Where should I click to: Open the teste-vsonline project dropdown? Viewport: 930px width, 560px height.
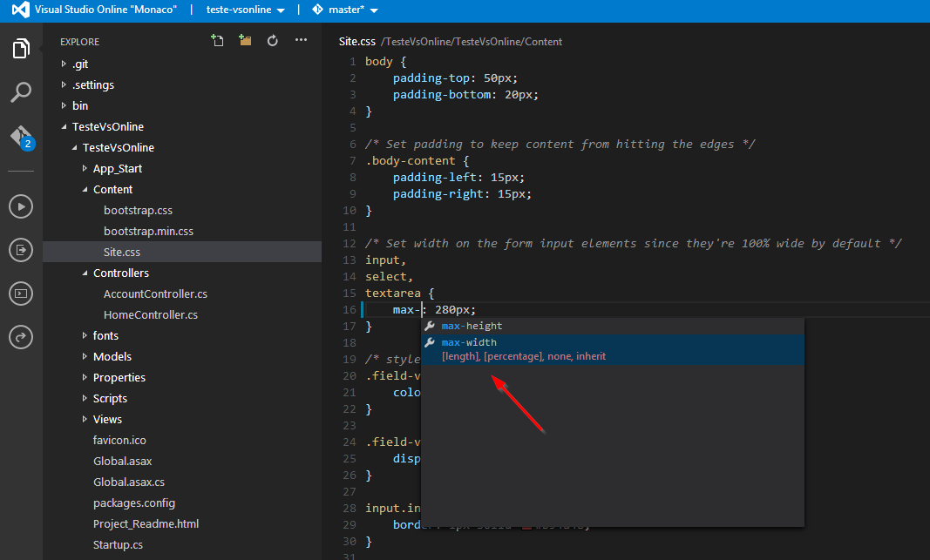pos(245,10)
